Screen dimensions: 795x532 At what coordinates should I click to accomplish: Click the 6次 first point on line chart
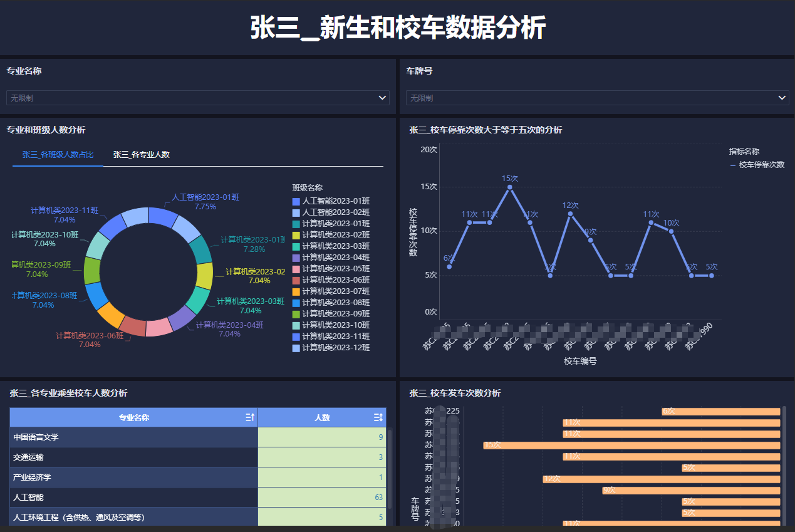(x=449, y=267)
